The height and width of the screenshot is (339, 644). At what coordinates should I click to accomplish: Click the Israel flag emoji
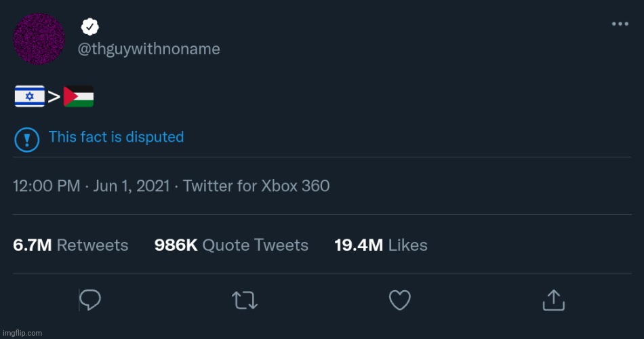pyautogui.click(x=29, y=97)
